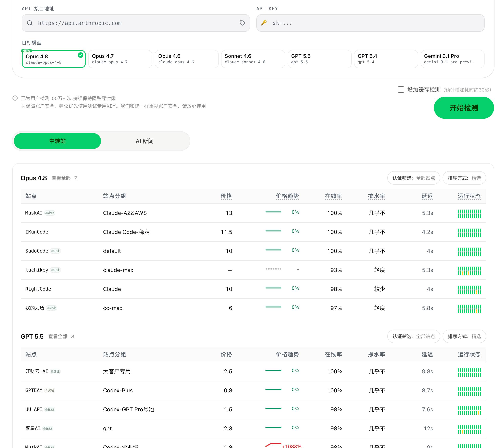Pick the GPT 5.5 model card

click(x=320, y=59)
